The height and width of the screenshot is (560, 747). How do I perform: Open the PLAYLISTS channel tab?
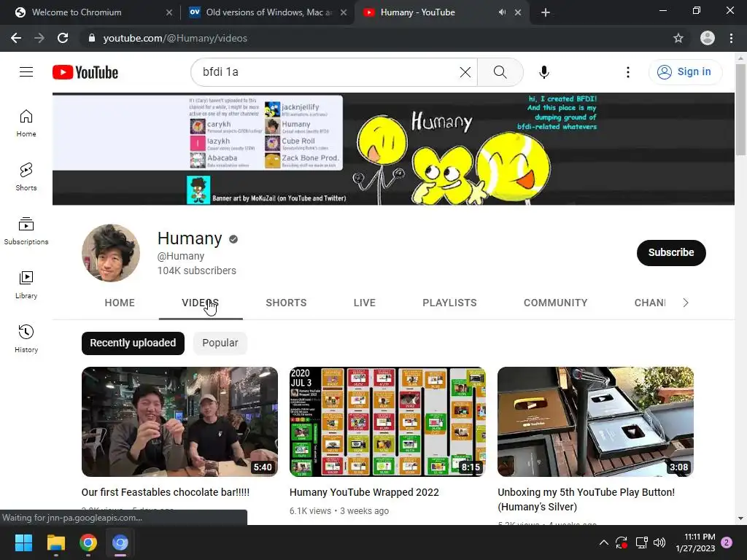449,303
